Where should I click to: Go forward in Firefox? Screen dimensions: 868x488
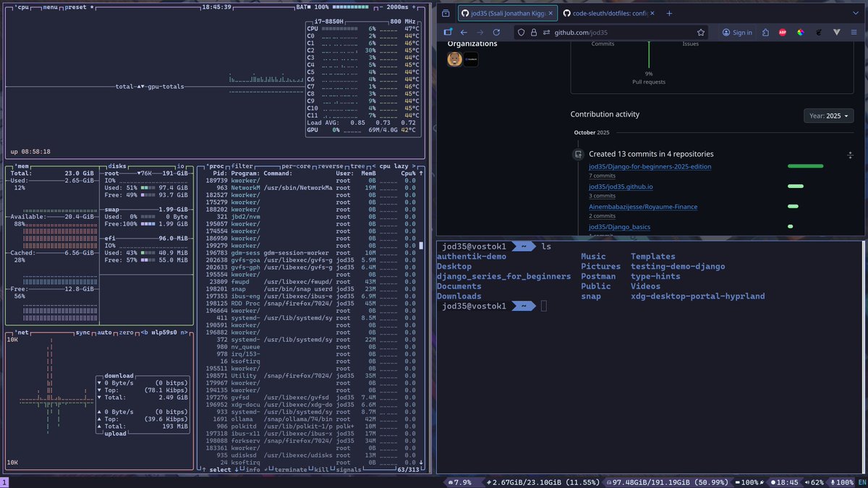(x=480, y=32)
